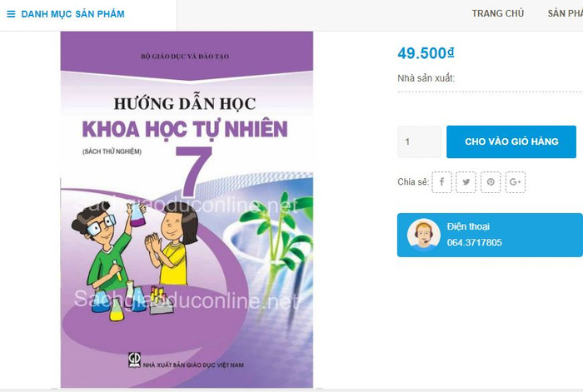The height and width of the screenshot is (392, 583).
Task: Click phone number 064.3717805
Action: [475, 243]
